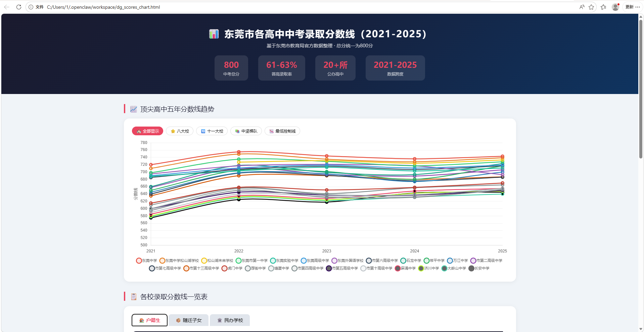Toggle 市第二高级中学 legend series
644x332 pixels.
coord(486,261)
